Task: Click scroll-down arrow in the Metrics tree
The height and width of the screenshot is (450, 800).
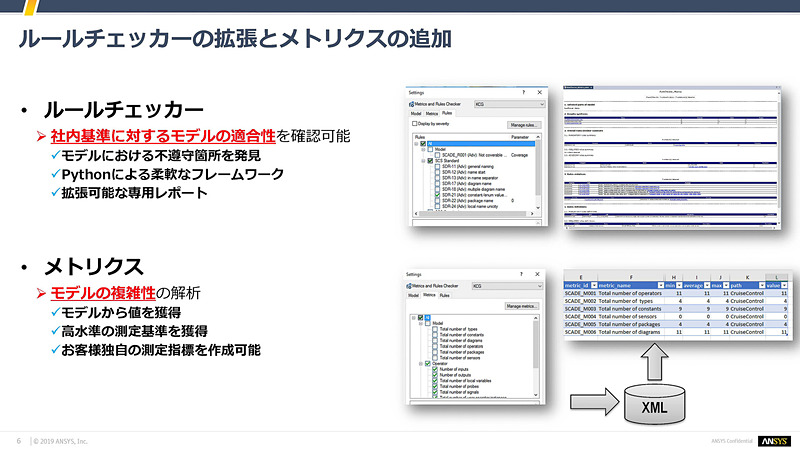Action: (536, 395)
